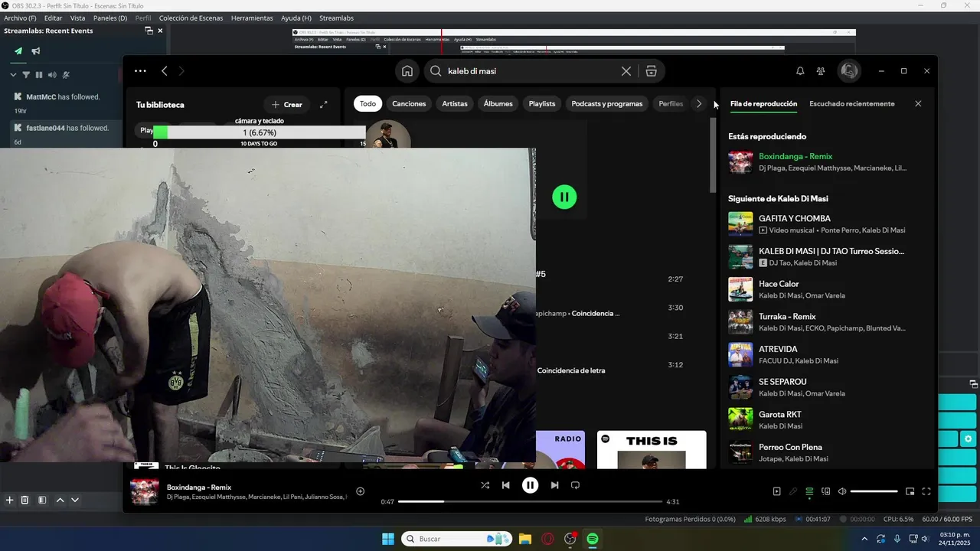Adjust the Spotify volume slider

pos(874,491)
